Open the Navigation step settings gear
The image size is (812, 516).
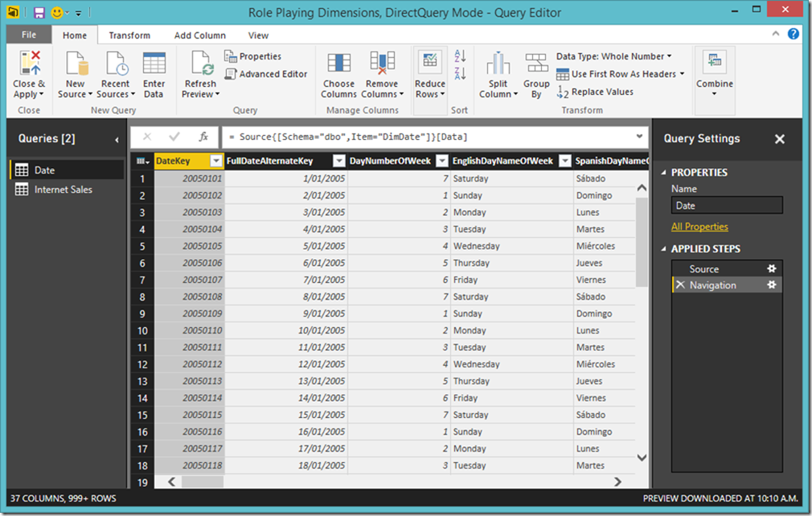pyautogui.click(x=772, y=285)
